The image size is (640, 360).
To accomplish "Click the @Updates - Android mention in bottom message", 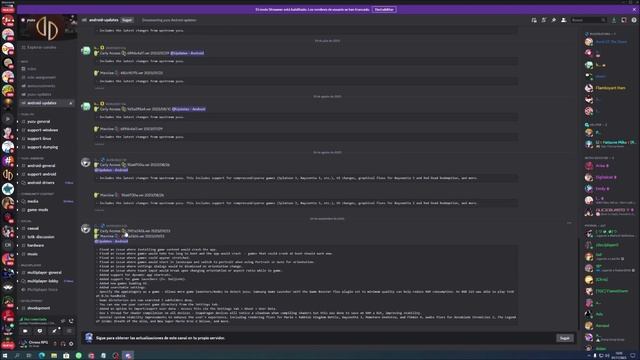I will pyautogui.click(x=111, y=241).
